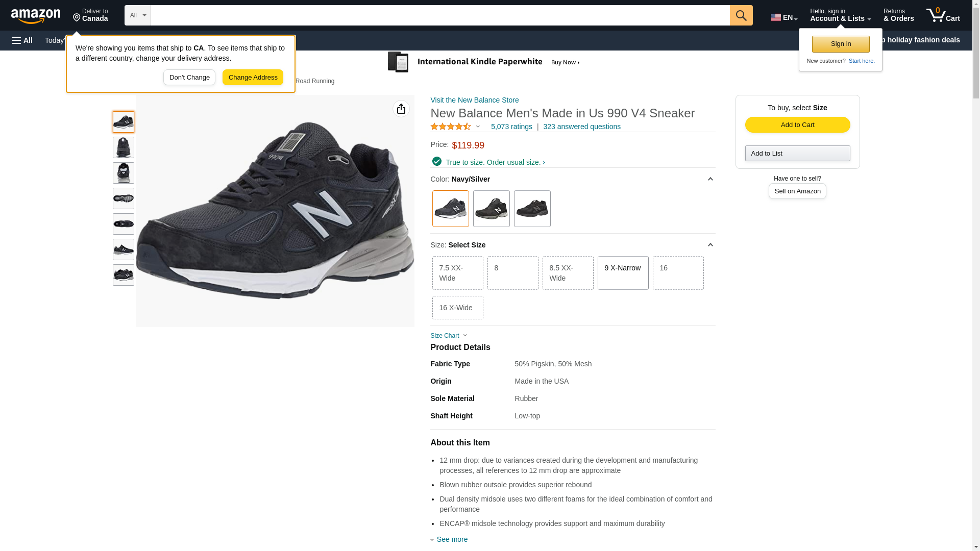Visit the New Balance Store link

474,100
